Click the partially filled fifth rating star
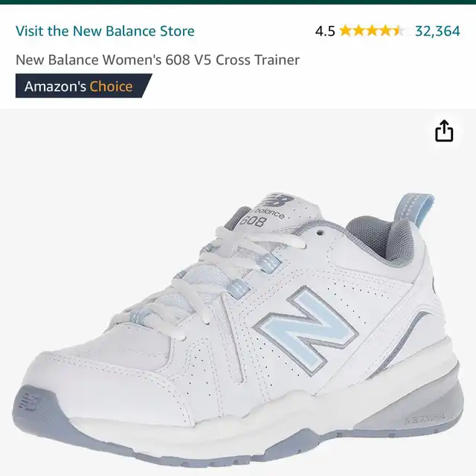This screenshot has width=476, height=476. pyautogui.click(x=399, y=30)
